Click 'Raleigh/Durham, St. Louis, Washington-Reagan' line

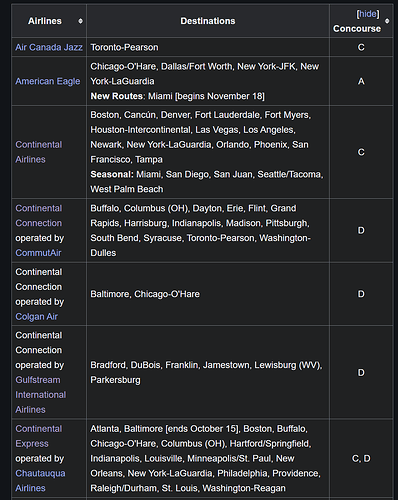(x=188, y=488)
